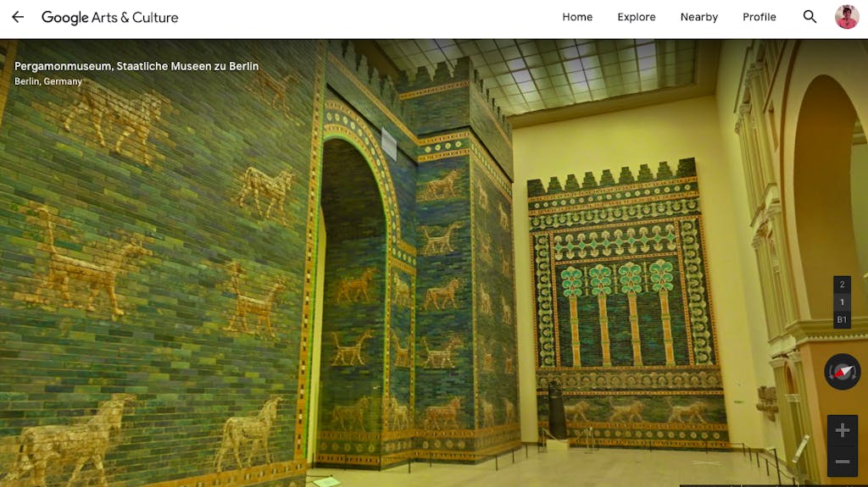Open the search magnifier icon
Screen dimensions: 868x487
coord(810,17)
